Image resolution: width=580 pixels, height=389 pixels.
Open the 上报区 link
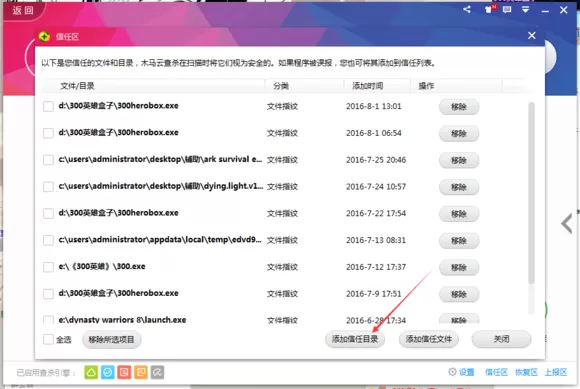click(x=556, y=372)
